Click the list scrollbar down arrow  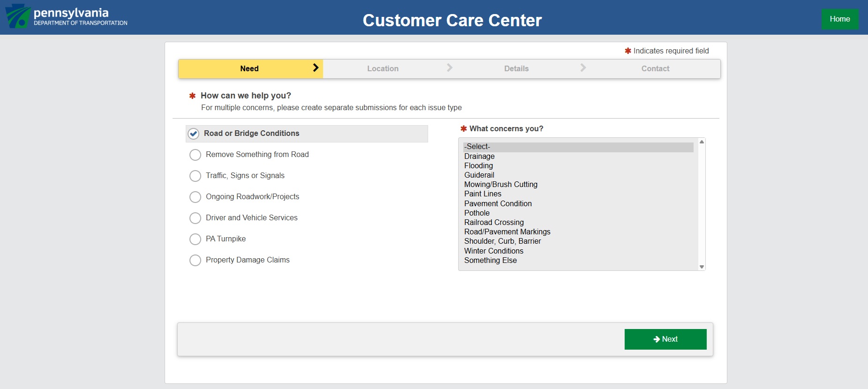[x=702, y=267]
